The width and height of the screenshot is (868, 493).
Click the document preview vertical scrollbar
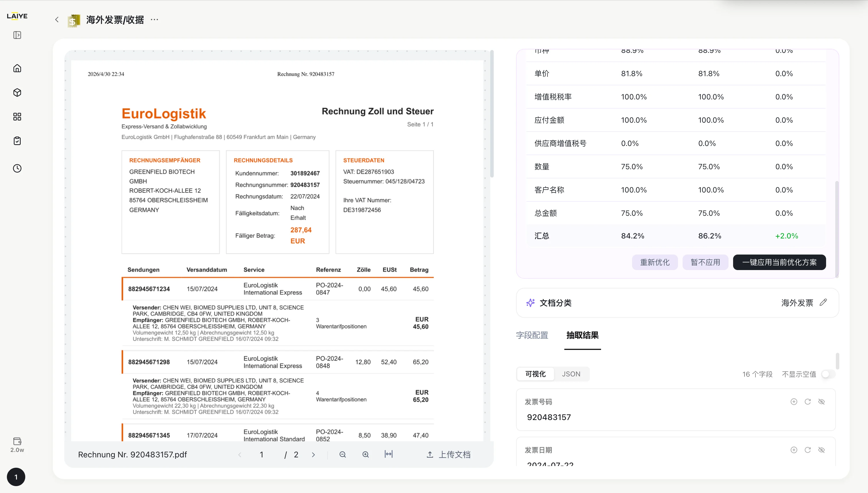[492, 114]
